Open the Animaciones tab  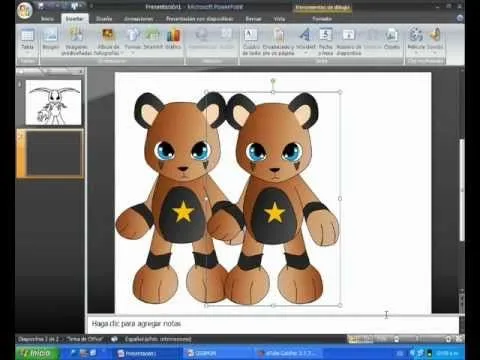point(139,19)
